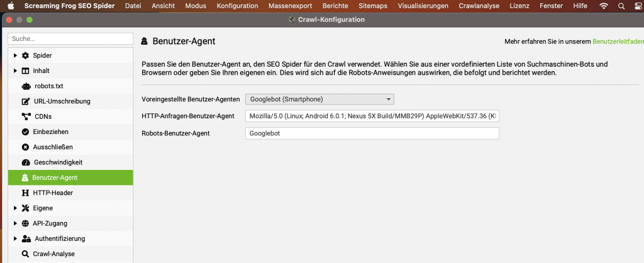
Task: Select Geschwindigkeit in the sidebar
Action: [70, 162]
